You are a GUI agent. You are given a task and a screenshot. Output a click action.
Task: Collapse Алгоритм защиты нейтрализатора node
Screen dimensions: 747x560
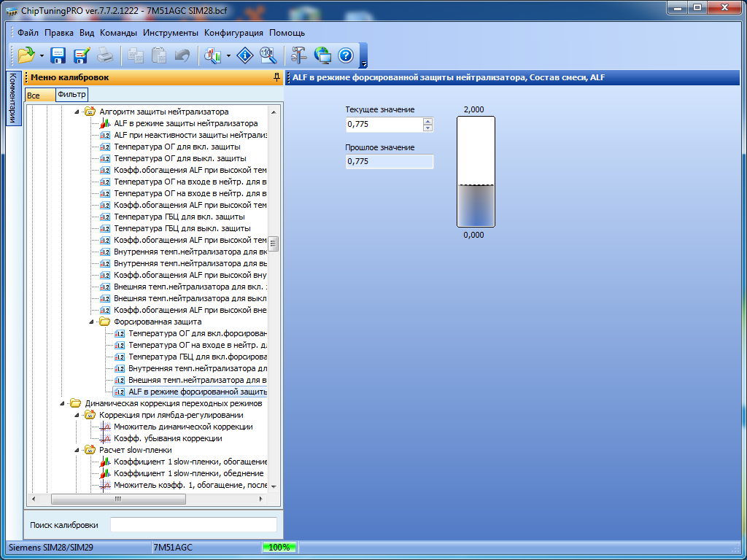(x=77, y=112)
